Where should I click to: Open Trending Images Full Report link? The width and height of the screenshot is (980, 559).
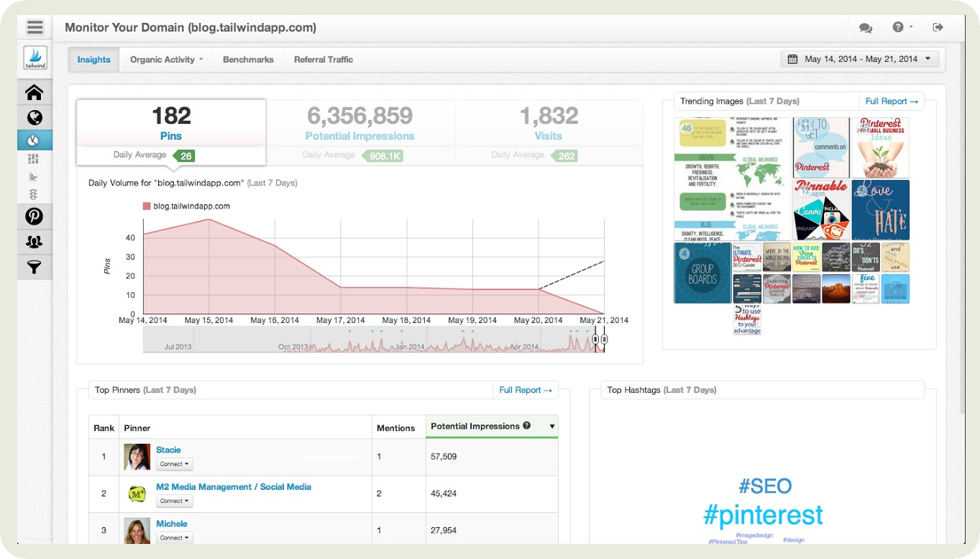pos(892,101)
